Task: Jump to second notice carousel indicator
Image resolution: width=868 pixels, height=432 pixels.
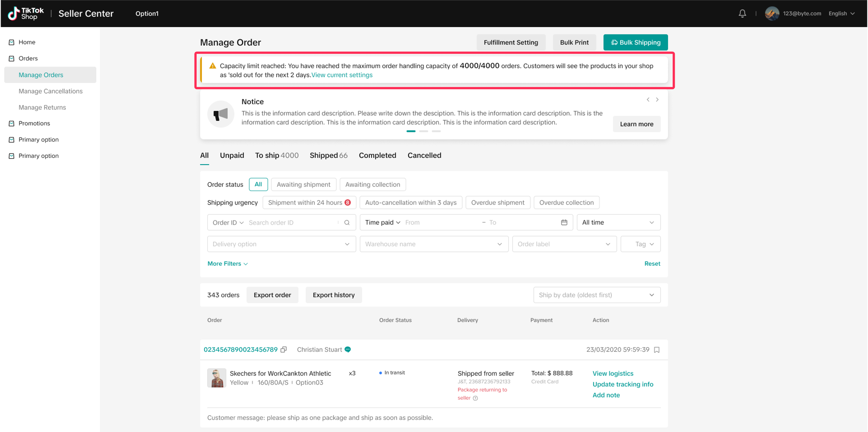Action: (x=424, y=131)
